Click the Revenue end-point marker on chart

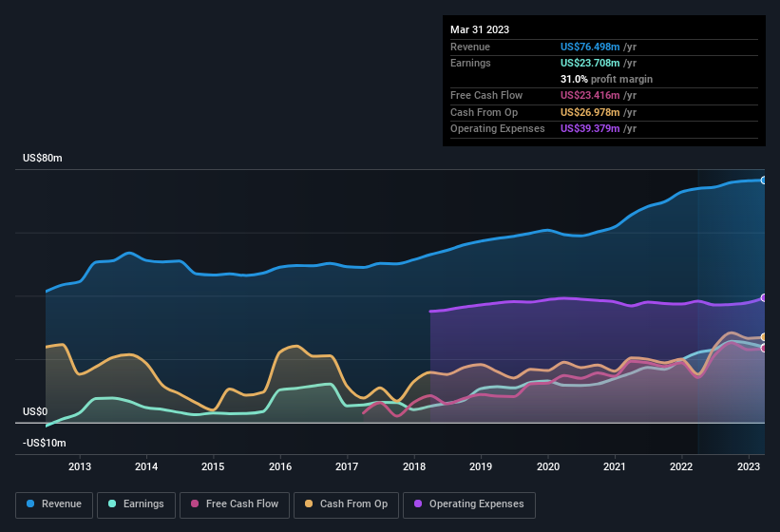click(764, 180)
